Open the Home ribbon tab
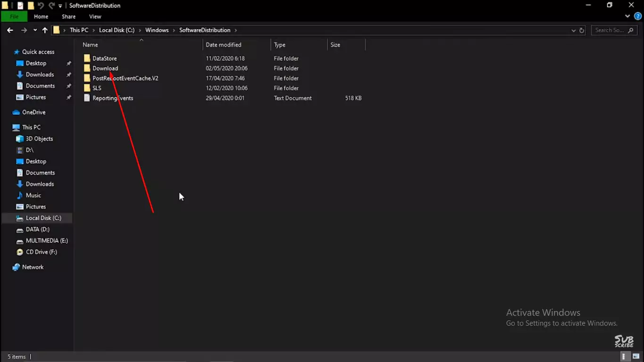 tap(41, 17)
